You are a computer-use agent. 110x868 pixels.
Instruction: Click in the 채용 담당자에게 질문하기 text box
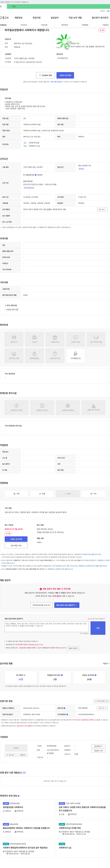pyautogui.click(x=47, y=627)
